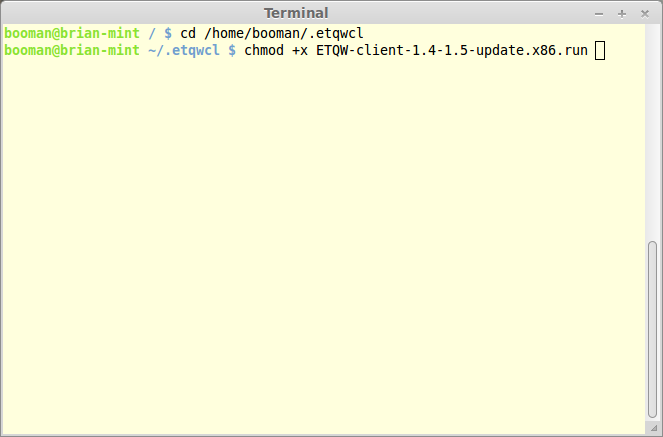The image size is (663, 437).
Task: Click the block cursor after x86.run
Action: pyautogui.click(x=600, y=51)
